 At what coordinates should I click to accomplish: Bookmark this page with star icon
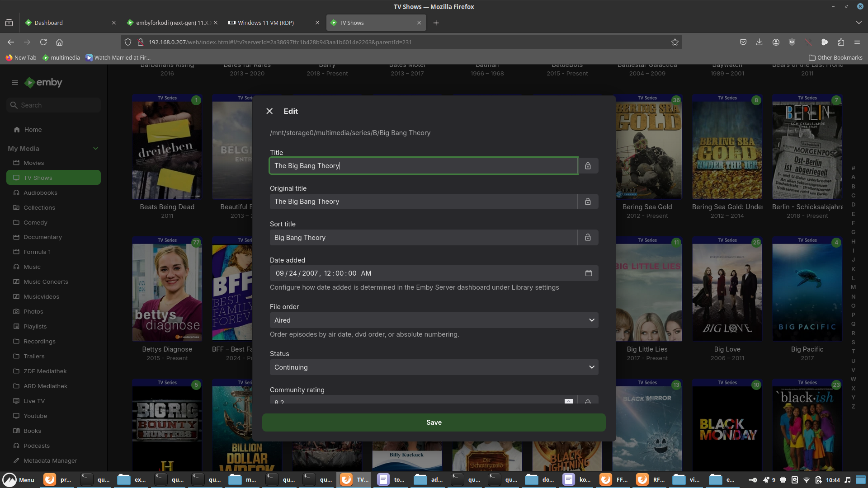(675, 42)
